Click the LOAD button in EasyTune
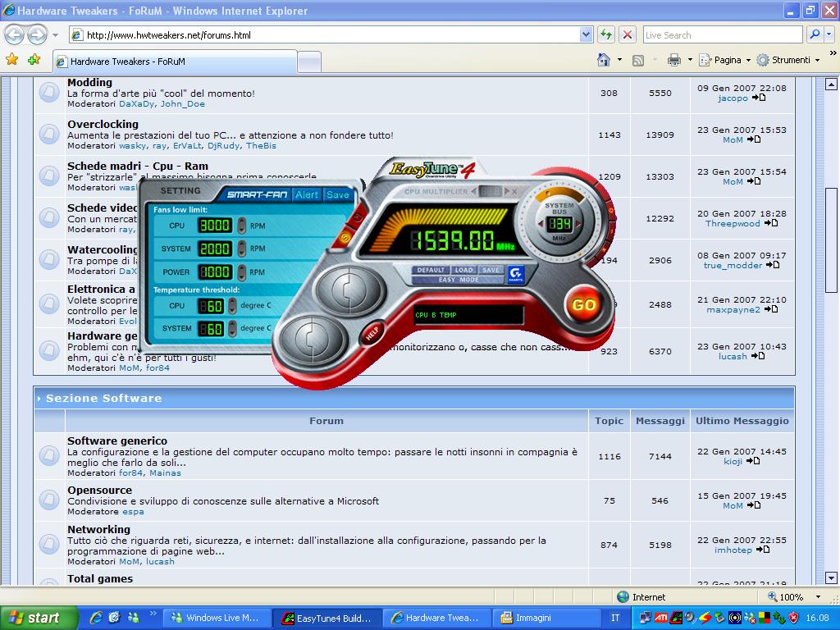This screenshot has height=630, width=840. 463,270
